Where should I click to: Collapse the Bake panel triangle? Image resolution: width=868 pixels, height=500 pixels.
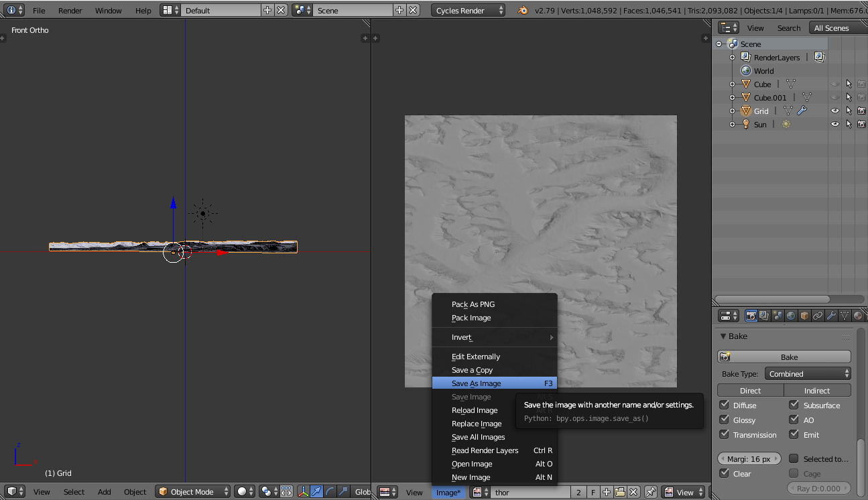(723, 336)
